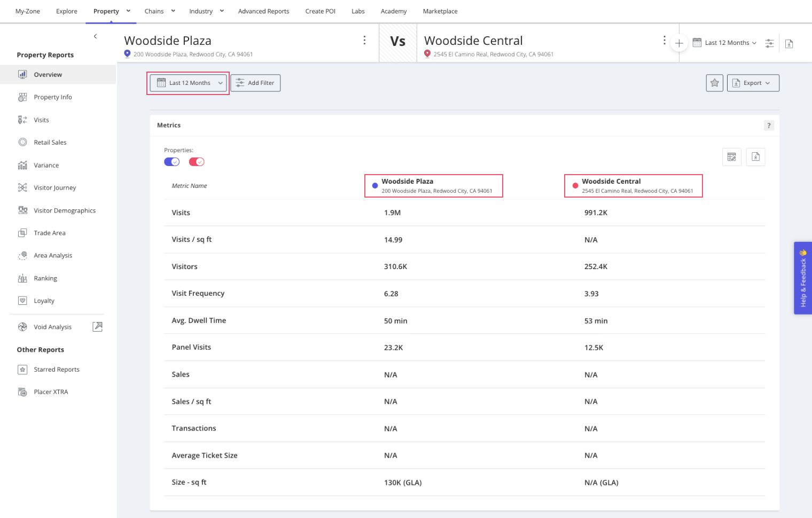Select Avg. Dwell Time value 53 min
Viewport: 812px width, 518px height.
click(596, 321)
